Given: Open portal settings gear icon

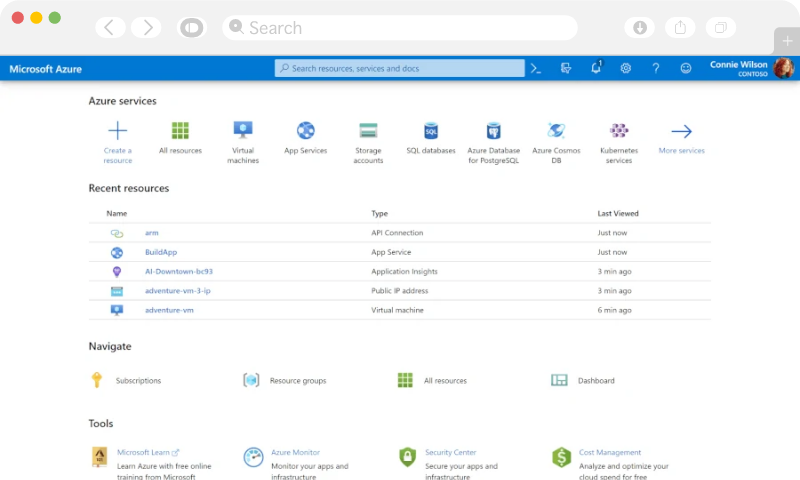Looking at the screenshot, I should pyautogui.click(x=626, y=69).
